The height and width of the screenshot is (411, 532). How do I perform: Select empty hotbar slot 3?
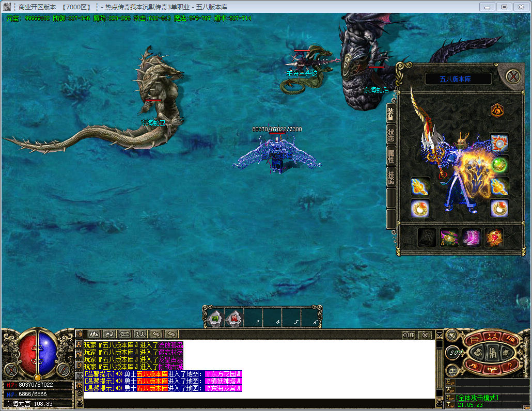click(254, 319)
